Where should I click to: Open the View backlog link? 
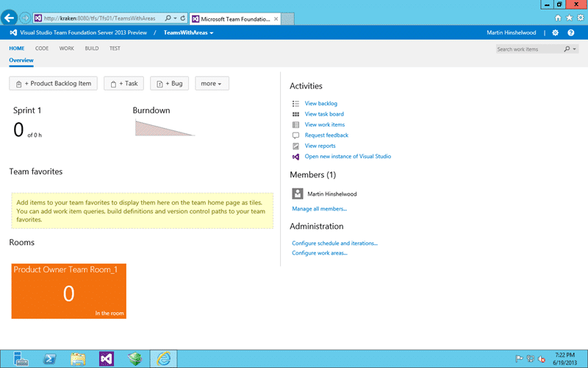tap(321, 103)
